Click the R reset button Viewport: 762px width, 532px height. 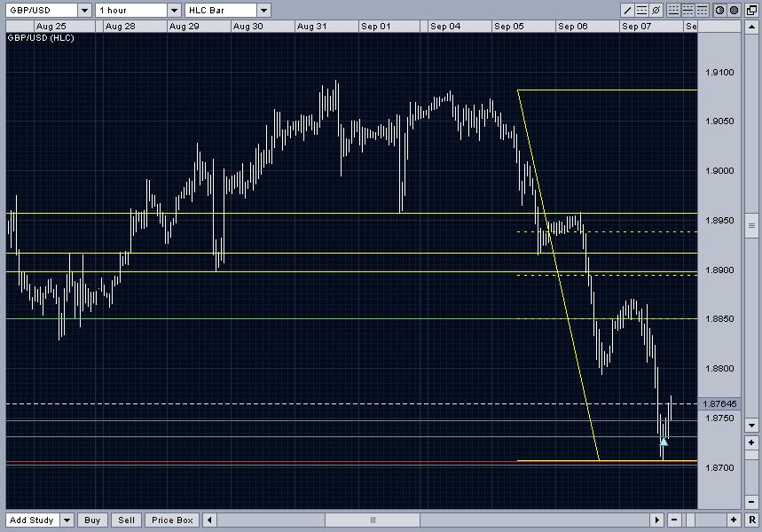point(752,520)
